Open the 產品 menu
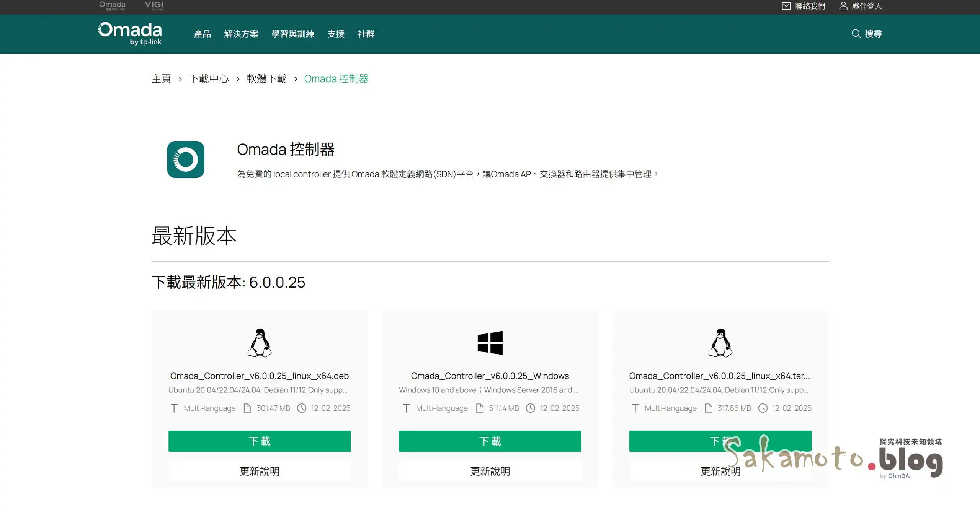Image resolution: width=980 pixels, height=514 pixels. (x=202, y=34)
